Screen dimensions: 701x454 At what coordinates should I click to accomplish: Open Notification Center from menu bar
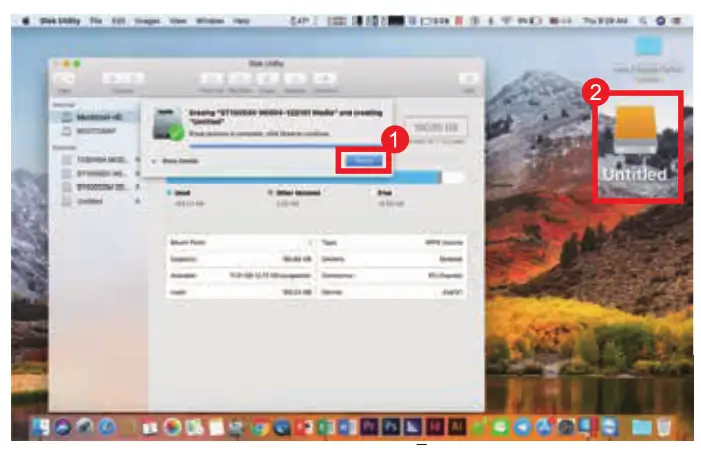[x=677, y=21]
